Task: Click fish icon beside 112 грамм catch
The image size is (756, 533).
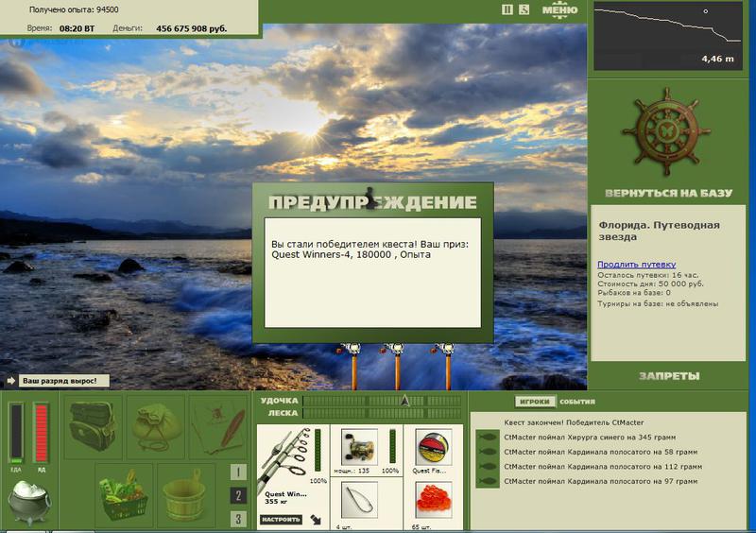Action: [487, 467]
